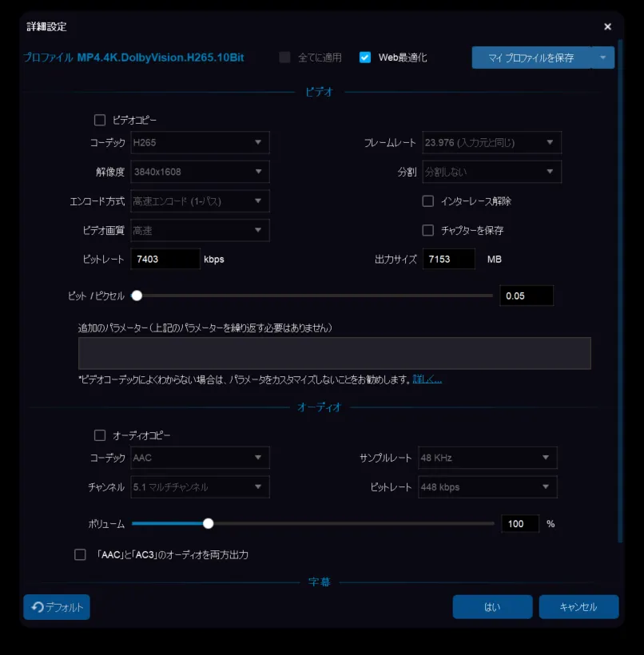Screen dimensions: 644x655
Task: Enable the オーディオコピー checkbox
Action: pyautogui.click(x=99, y=435)
